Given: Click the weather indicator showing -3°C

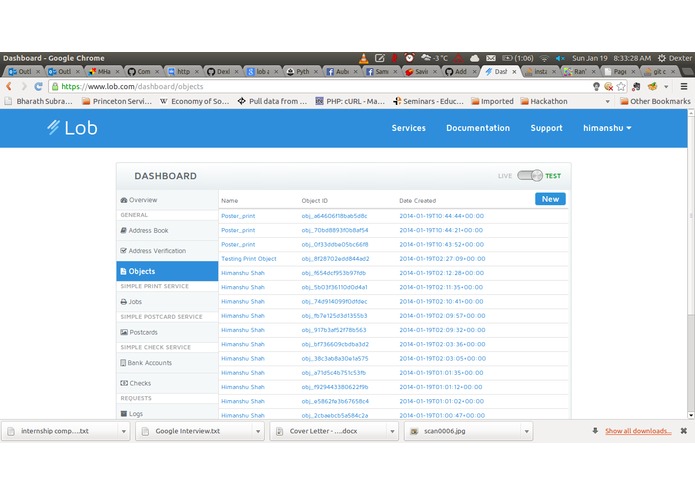Looking at the screenshot, I should point(434,58).
